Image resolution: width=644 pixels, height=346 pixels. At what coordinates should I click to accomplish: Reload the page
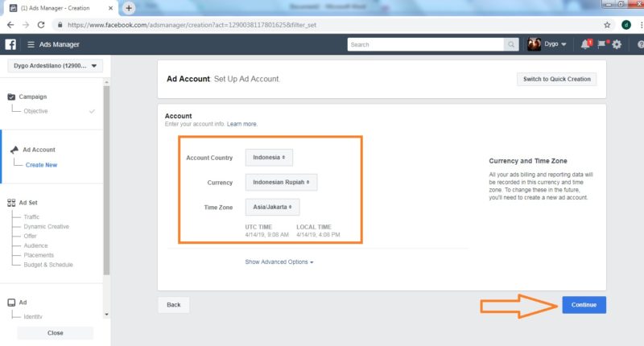41,25
